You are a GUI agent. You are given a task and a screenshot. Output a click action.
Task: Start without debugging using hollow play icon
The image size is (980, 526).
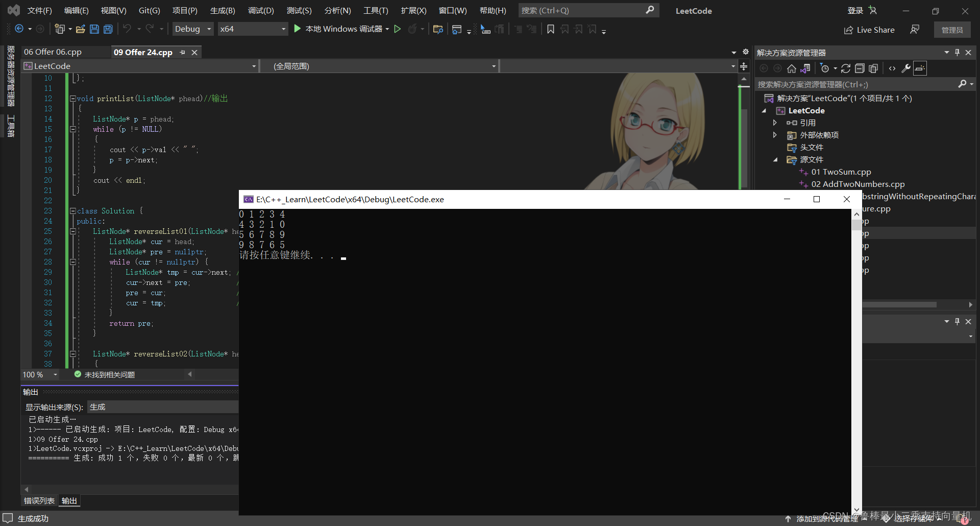[398, 29]
